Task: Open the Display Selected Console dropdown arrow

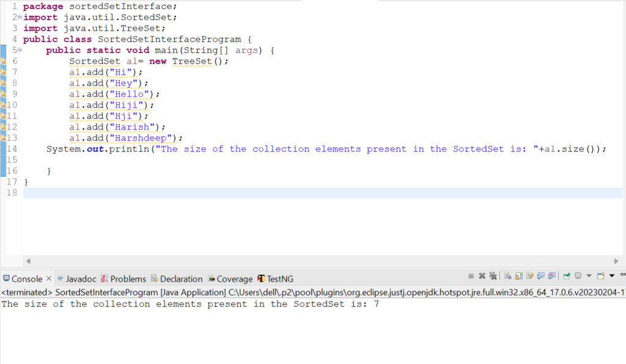Action: (x=589, y=276)
